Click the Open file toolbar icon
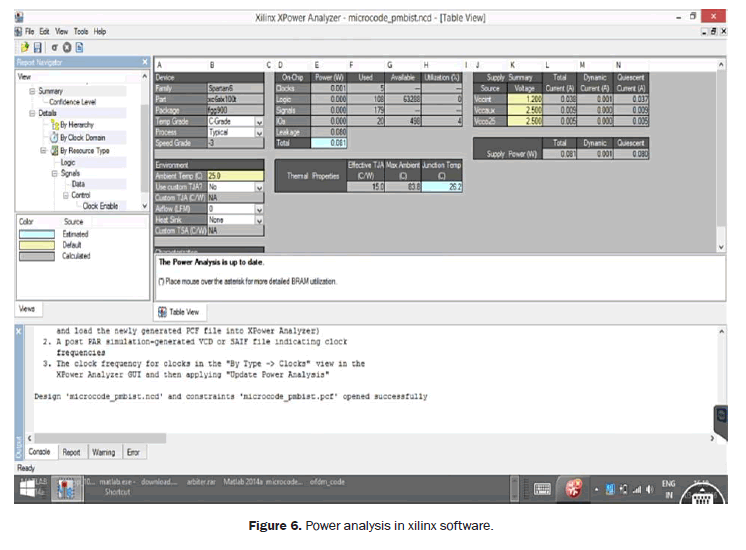746x550 pixels. [23, 47]
